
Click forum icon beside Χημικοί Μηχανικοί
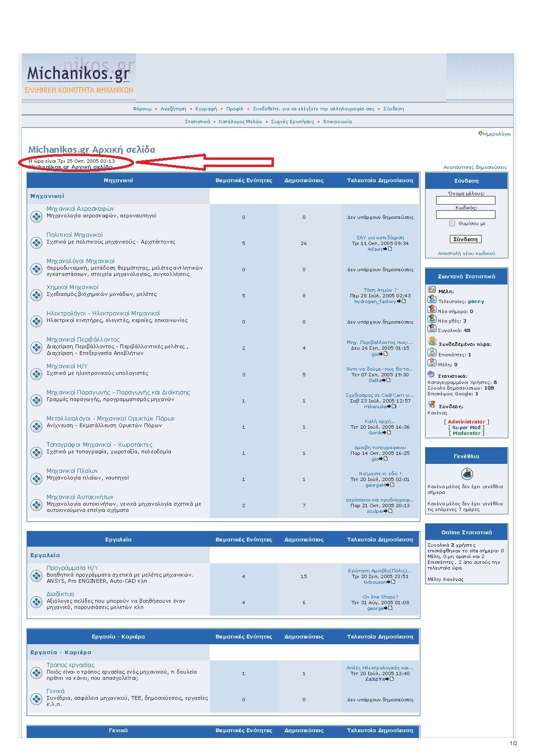[x=37, y=295]
